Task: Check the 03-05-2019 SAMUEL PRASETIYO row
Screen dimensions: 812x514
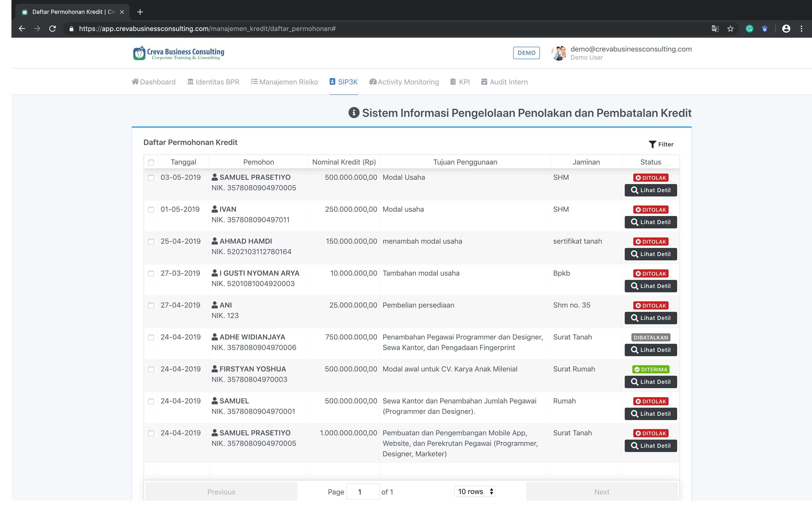Action: click(151, 178)
